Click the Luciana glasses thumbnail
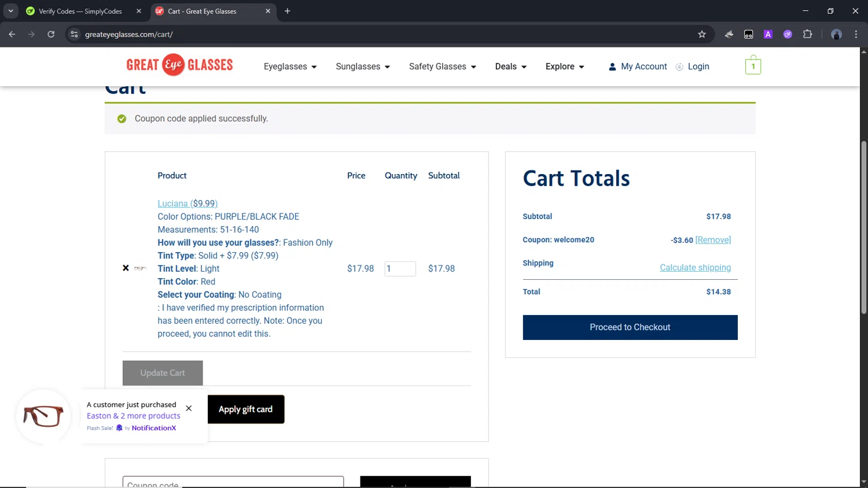 (140, 268)
